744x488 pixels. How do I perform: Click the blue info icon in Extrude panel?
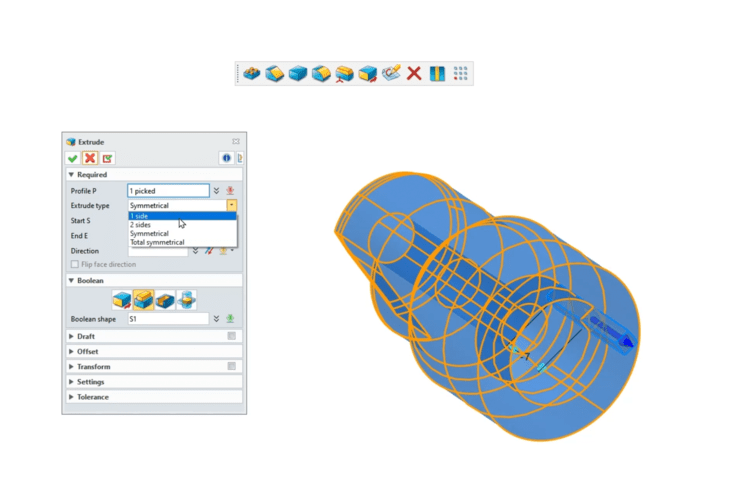[226, 158]
